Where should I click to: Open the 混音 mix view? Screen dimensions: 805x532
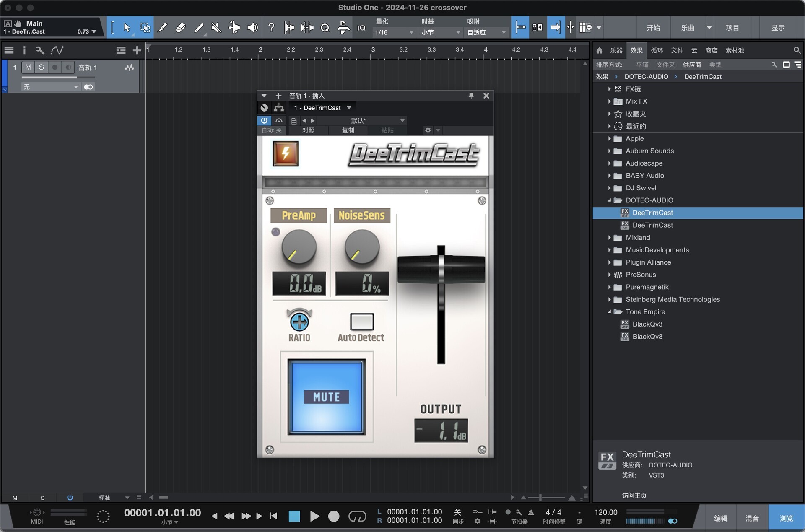click(752, 518)
